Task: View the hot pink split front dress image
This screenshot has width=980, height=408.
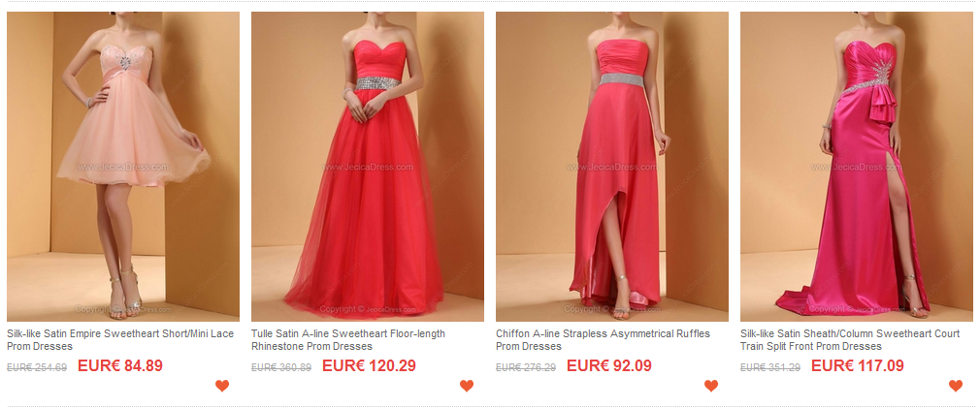Action: point(856,167)
